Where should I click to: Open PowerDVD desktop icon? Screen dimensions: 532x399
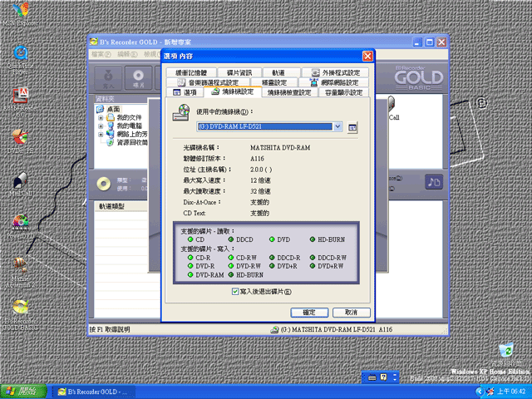click(x=20, y=226)
